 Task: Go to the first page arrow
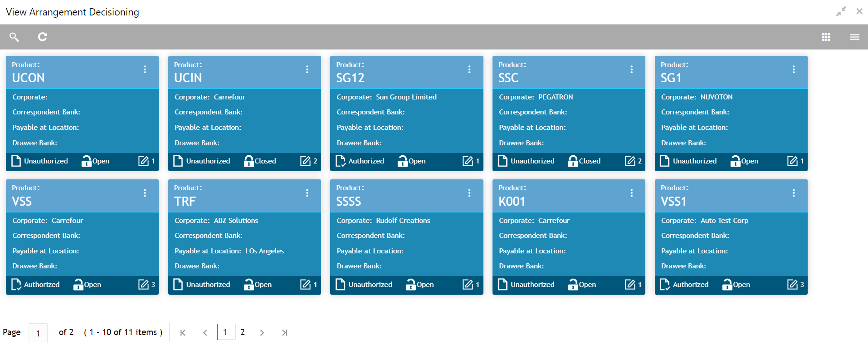pos(183,333)
